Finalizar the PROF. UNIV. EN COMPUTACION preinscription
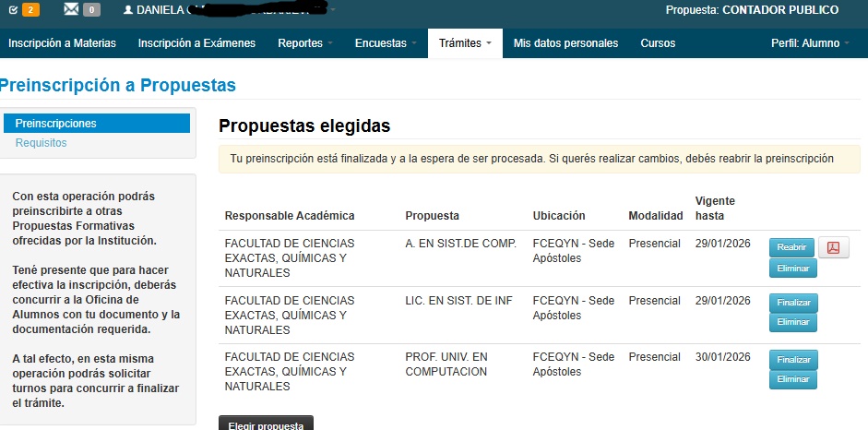868x430 pixels. [793, 360]
